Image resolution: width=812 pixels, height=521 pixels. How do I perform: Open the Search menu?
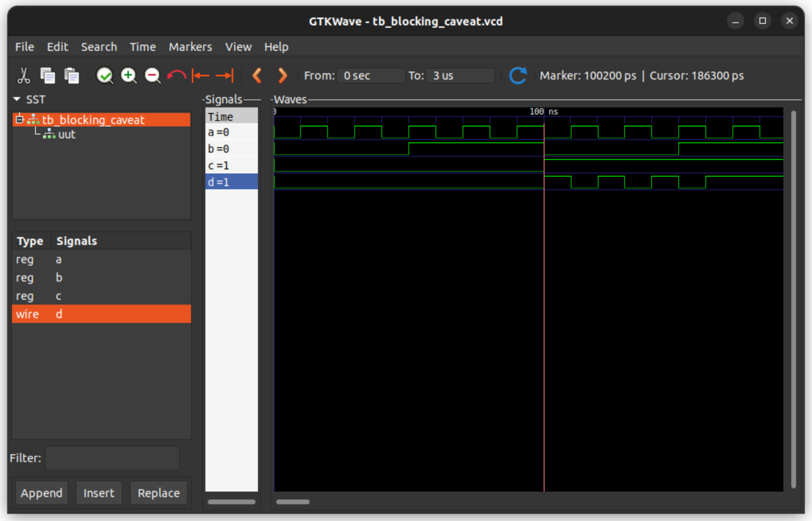99,47
